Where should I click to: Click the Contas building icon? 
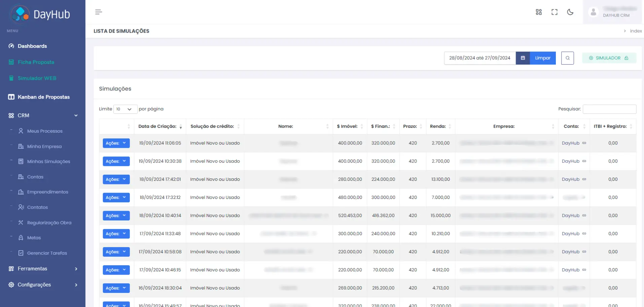tap(21, 177)
